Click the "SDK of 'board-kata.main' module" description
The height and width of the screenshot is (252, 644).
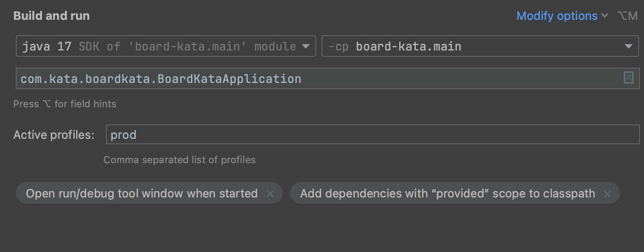[187, 46]
